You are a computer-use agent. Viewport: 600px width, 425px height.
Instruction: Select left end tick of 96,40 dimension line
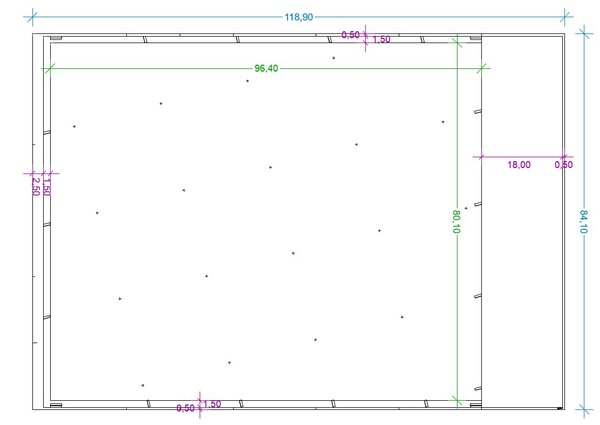(x=44, y=68)
